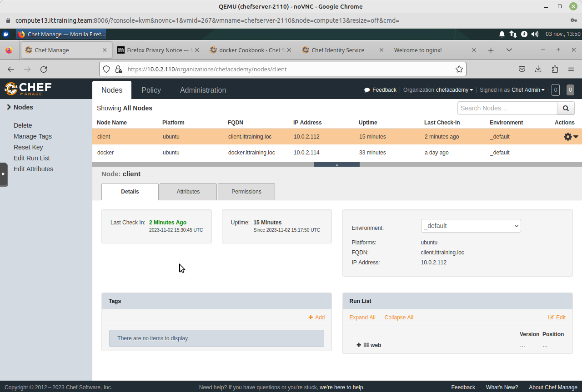The width and height of the screenshot is (582, 392).
Task: Add a tag with the Add link
Action: coord(316,318)
